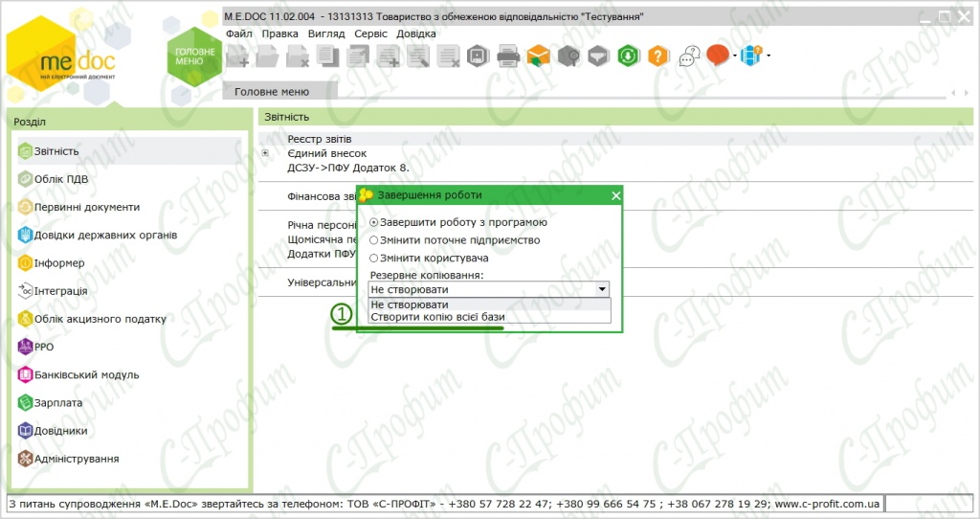This screenshot has height=519, width=980.
Task: Select Змінити користувача radio option
Action: coord(374,258)
